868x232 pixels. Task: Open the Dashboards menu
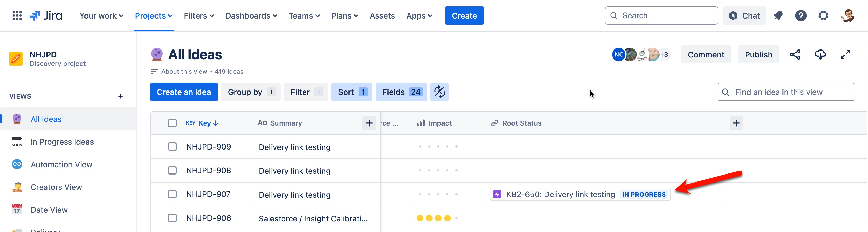(251, 15)
